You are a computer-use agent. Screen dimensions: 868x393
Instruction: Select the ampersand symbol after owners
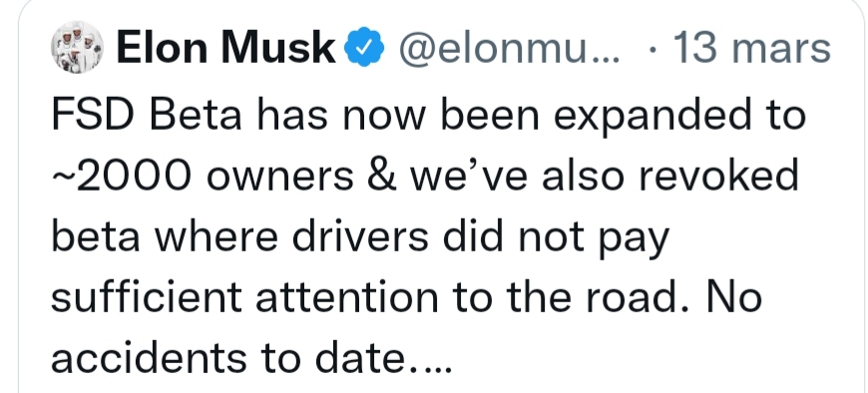(x=379, y=176)
